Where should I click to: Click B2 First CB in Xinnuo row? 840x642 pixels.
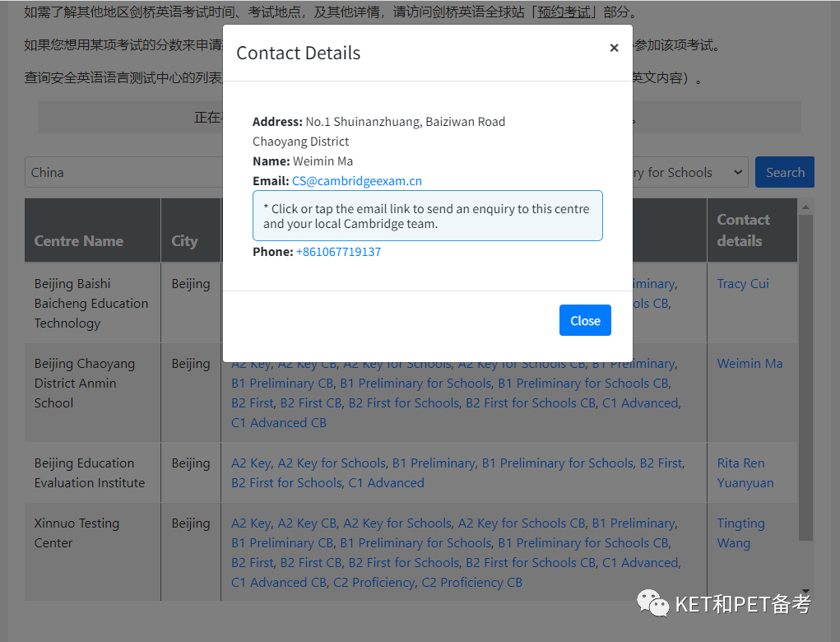[311, 563]
